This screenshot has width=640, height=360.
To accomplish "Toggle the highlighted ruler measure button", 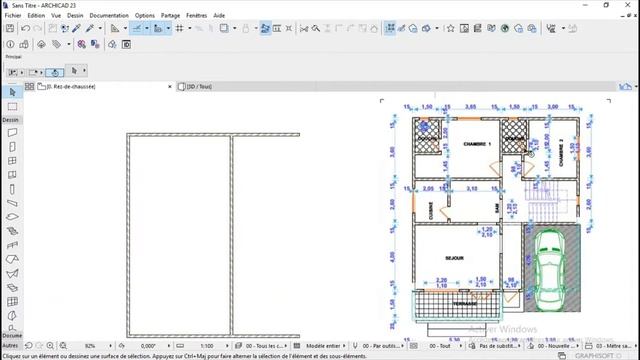I will pyautogui.click(x=158, y=28).
